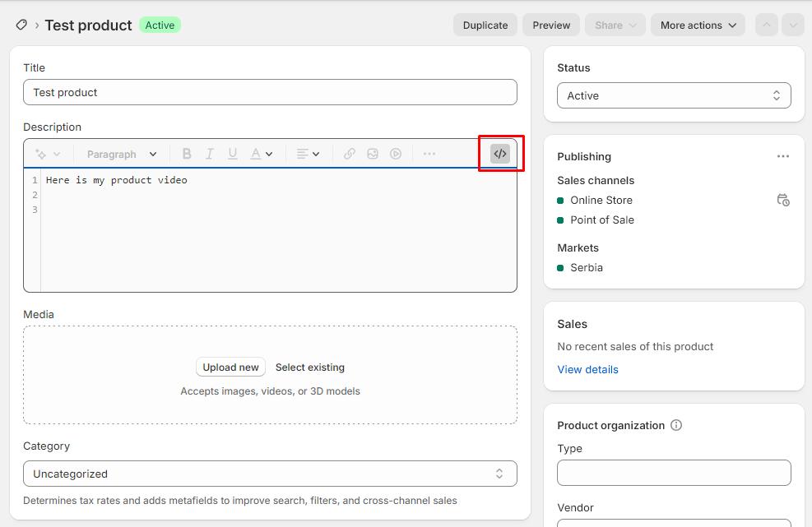Go to previous product with up arrow
Image resolution: width=812 pixels, height=527 pixels.
coord(767,25)
